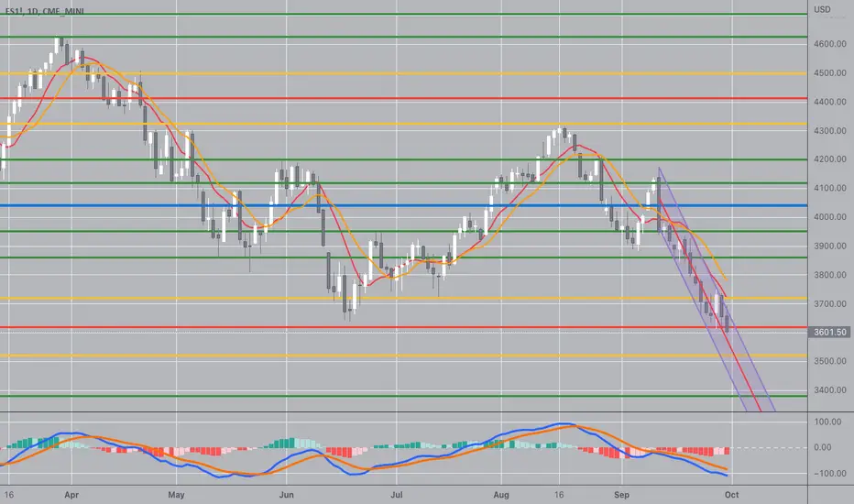The width and height of the screenshot is (854, 504).
Task: Click the 3500.00 price axis label
Action: (x=829, y=361)
